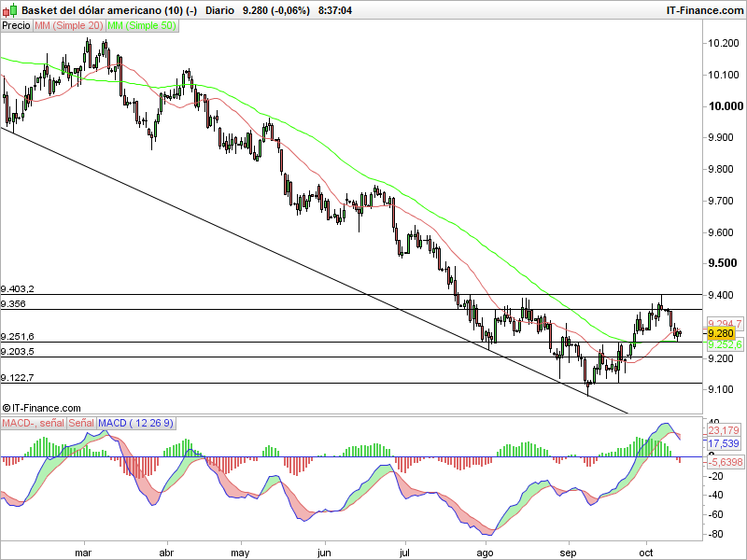747x560 pixels.
Task: Click the 9.356 horizontal level label
Action: (x=13, y=304)
